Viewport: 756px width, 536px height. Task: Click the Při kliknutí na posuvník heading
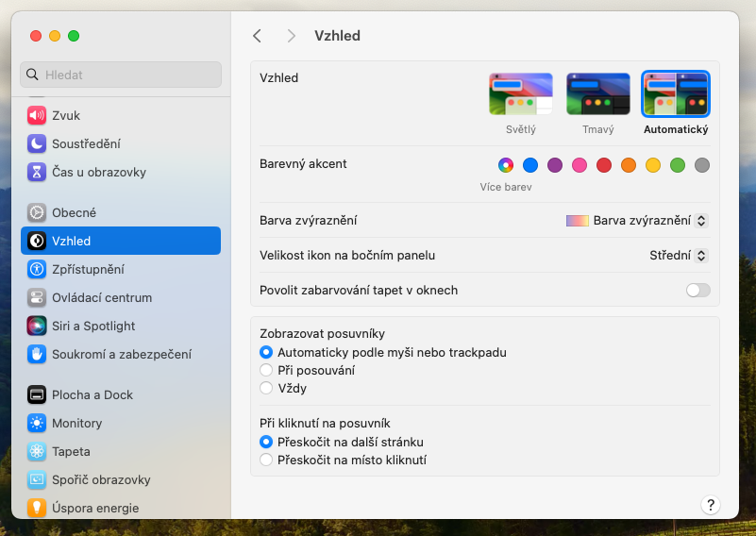pos(325,423)
